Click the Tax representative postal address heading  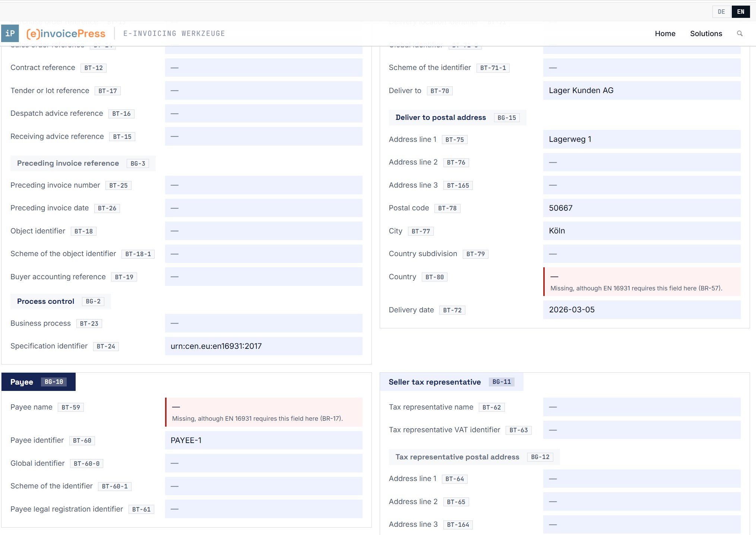tap(458, 457)
